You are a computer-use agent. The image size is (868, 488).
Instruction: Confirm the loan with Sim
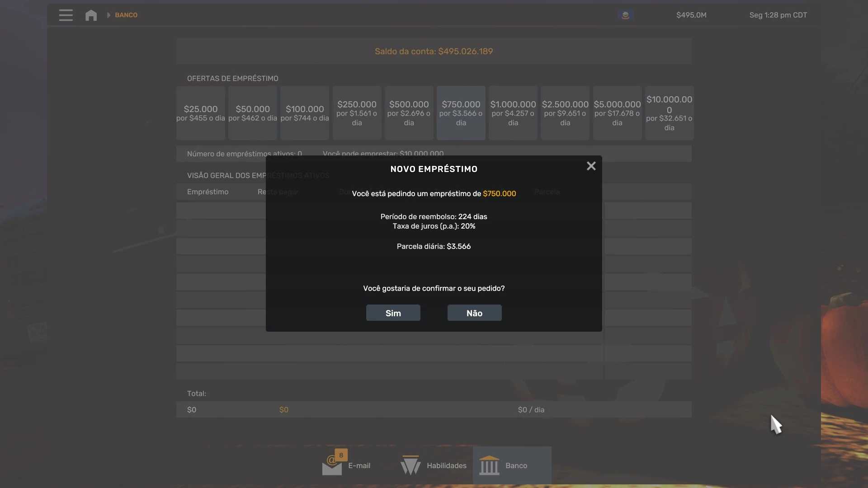393,313
